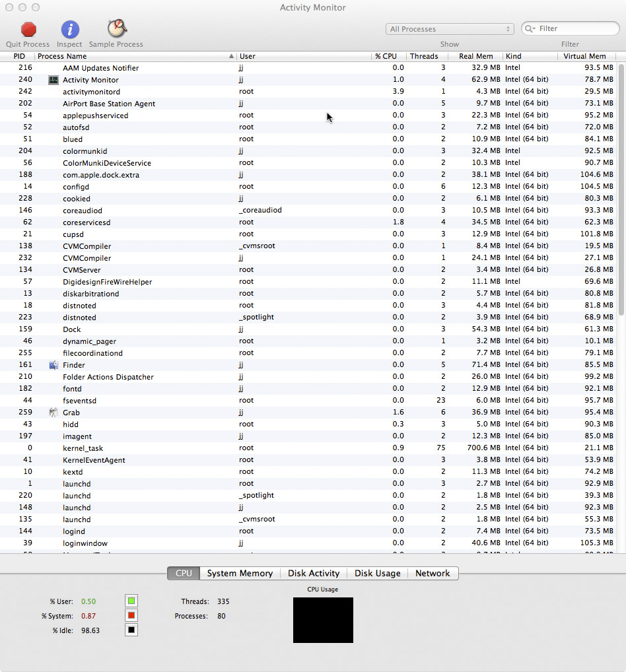Screen dimensions: 626x672
Task: Select the filecoordinationd process
Action: (309, 353)
